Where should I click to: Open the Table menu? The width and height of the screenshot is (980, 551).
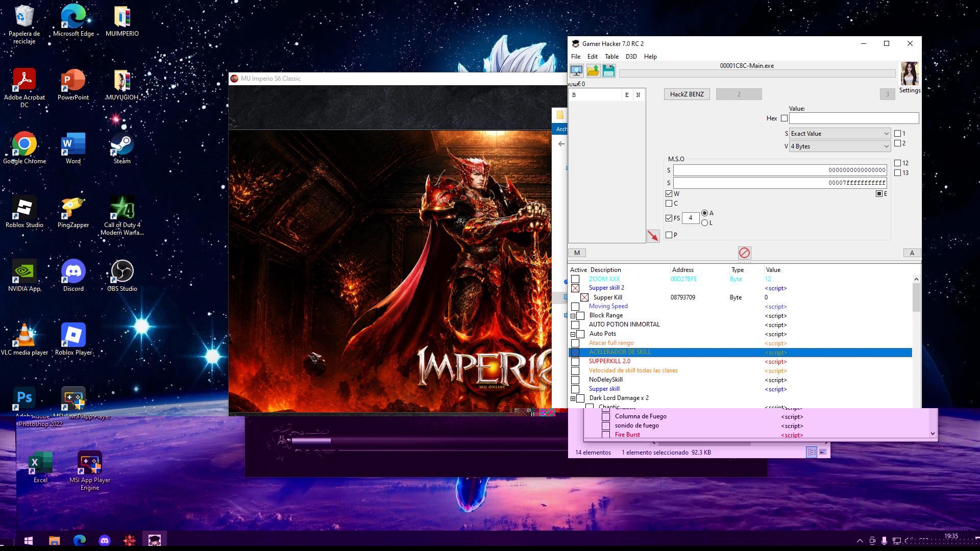pos(611,57)
